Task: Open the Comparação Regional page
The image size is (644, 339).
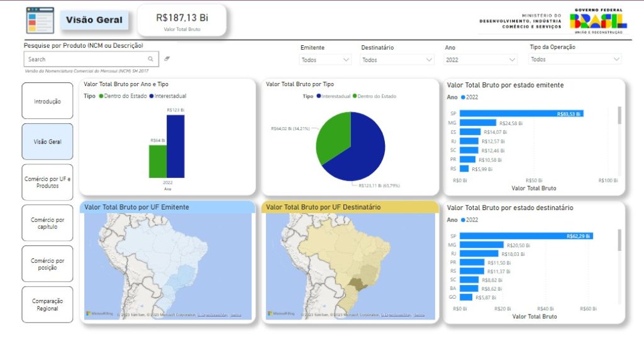Action: click(x=47, y=304)
